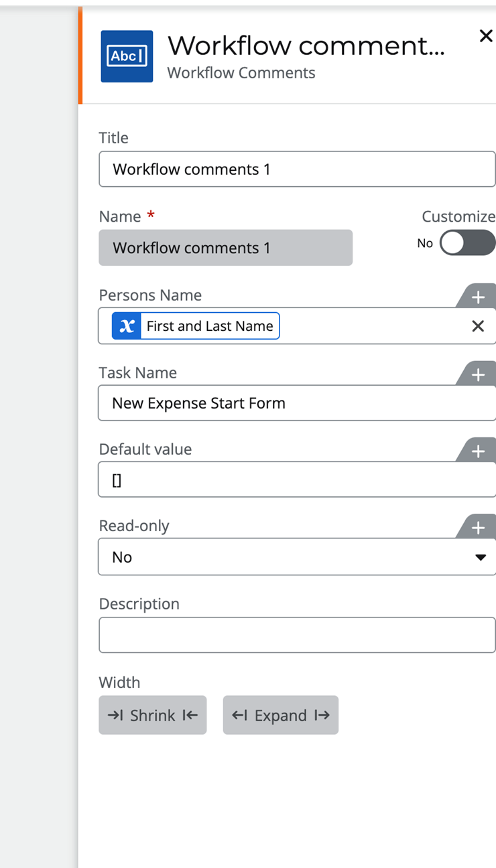Click the Workflow Comments Abc icon
This screenshot has width=496, height=868.
click(x=127, y=56)
